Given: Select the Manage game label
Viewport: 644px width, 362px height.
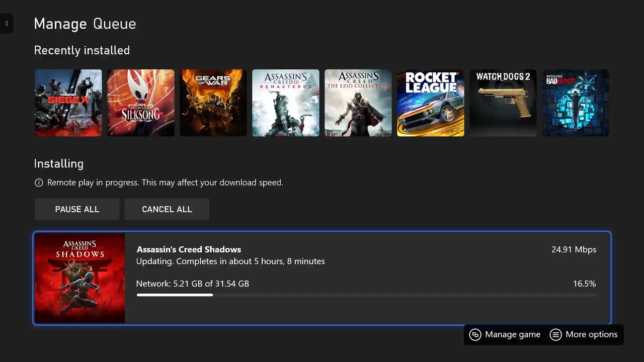Looking at the screenshot, I should click(513, 334).
